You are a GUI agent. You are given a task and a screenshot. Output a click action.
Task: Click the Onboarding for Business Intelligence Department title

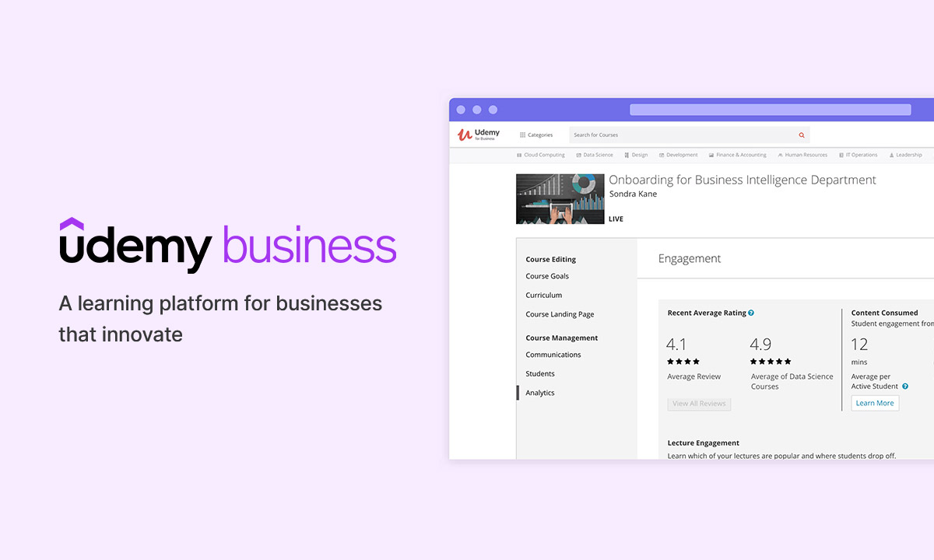click(x=743, y=180)
